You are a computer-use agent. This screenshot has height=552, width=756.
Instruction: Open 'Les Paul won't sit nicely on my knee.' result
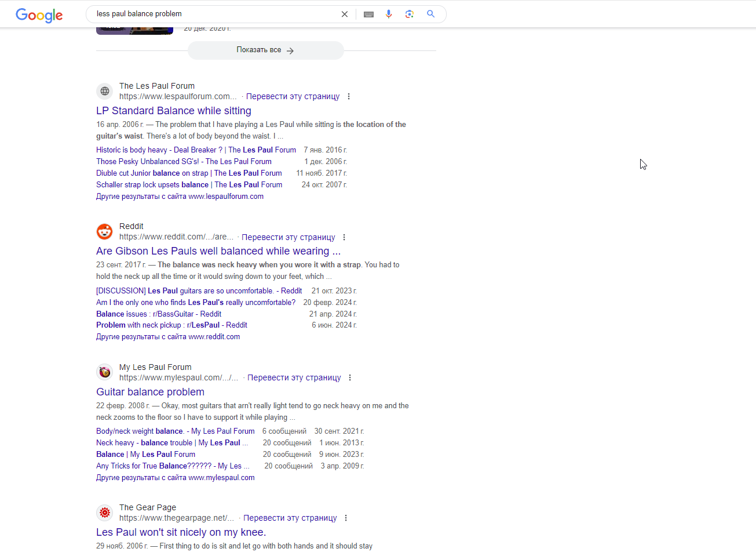click(x=181, y=532)
